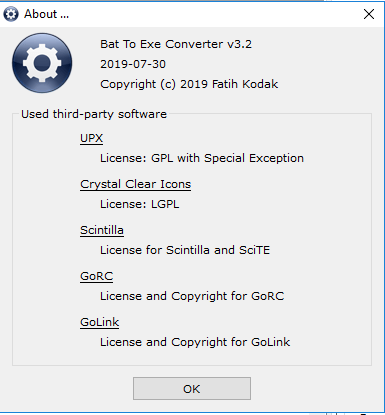Click License for Scintilla and SciTE text
Image resolution: width=385 pixels, height=415 pixels.
pos(185,250)
